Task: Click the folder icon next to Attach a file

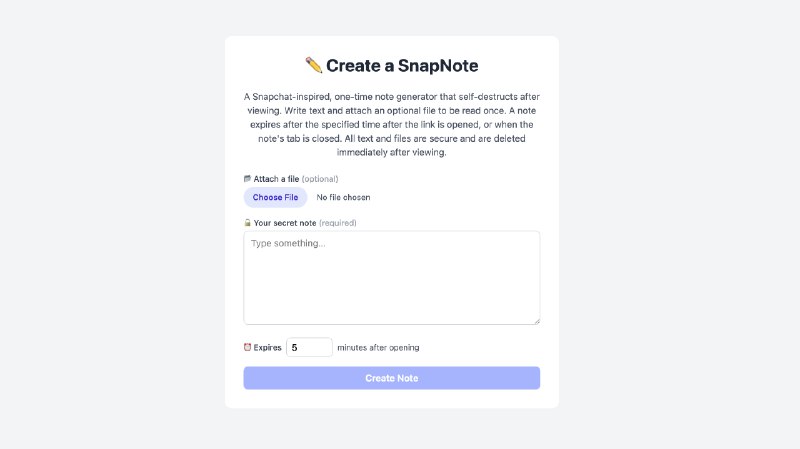Action: pyautogui.click(x=247, y=179)
